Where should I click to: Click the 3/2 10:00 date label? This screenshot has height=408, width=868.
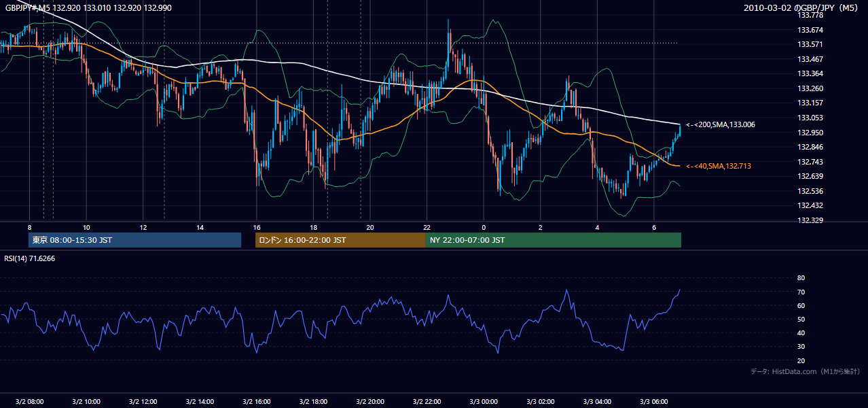click(86, 402)
